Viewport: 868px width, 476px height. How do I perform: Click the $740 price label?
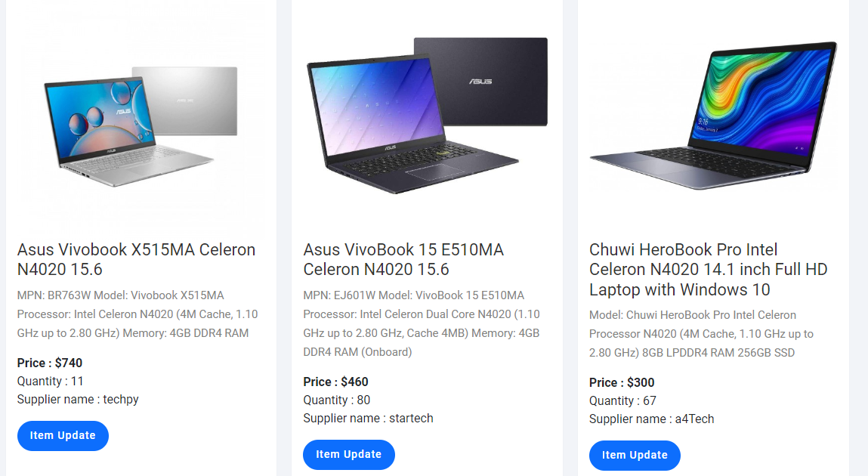[50, 363]
